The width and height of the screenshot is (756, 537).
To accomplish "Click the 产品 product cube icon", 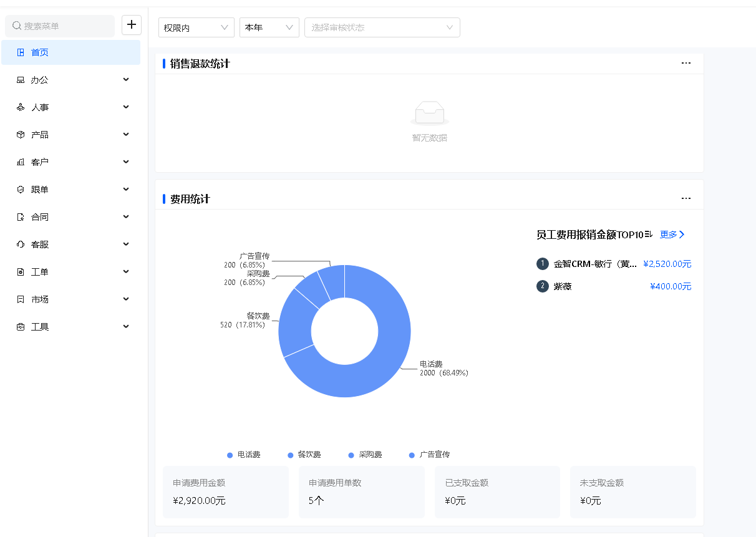I will coord(21,135).
